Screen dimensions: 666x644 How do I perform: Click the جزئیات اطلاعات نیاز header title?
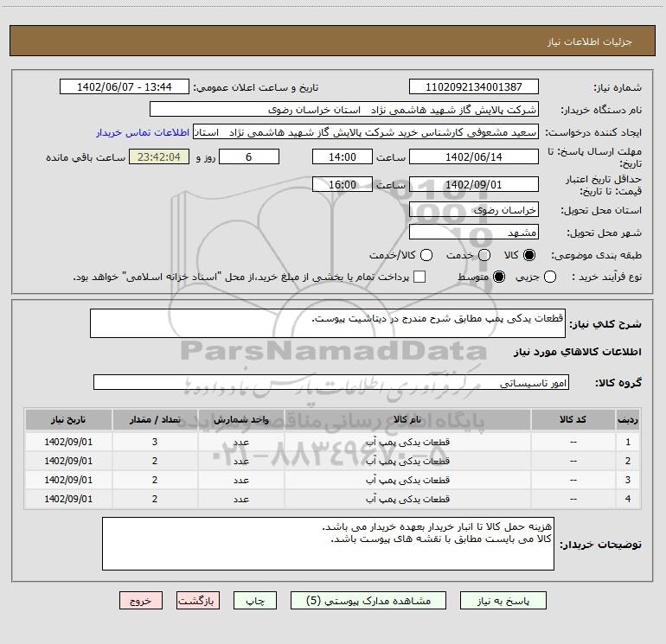coord(590,41)
